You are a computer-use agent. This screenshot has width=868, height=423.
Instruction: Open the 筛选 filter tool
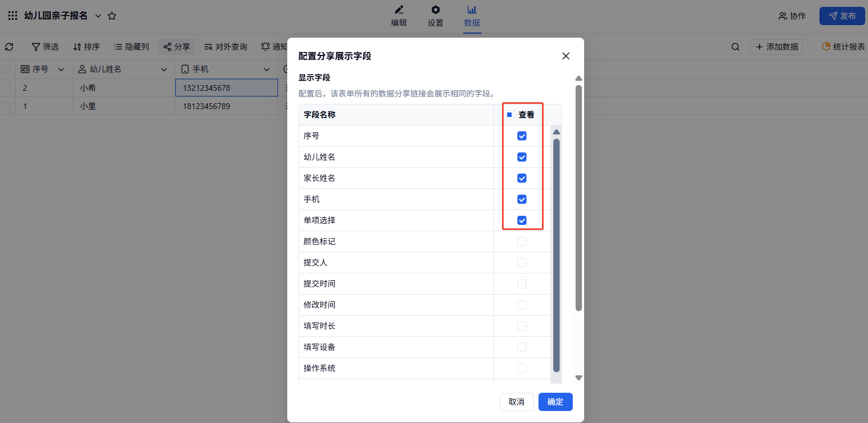click(45, 47)
